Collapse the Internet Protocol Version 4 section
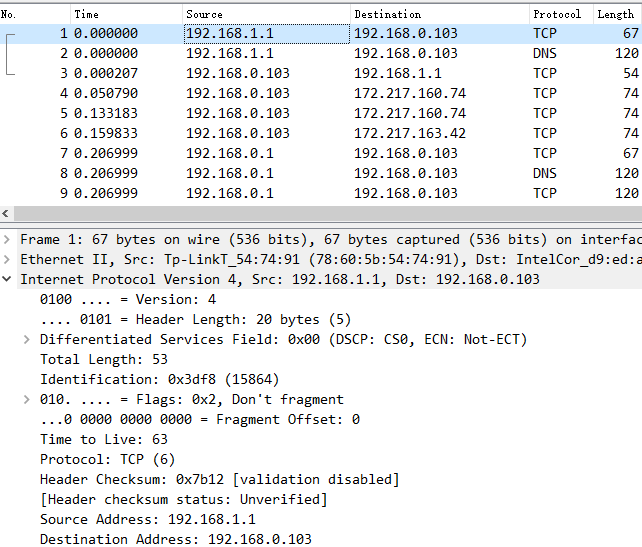 point(7,279)
